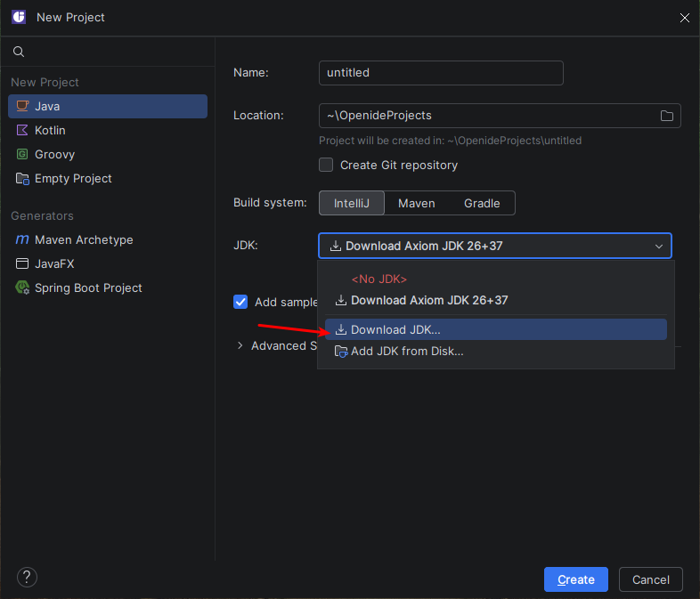Screen dimensions: 700x599
Task: Browse for location with folder icon
Action: coord(666,116)
